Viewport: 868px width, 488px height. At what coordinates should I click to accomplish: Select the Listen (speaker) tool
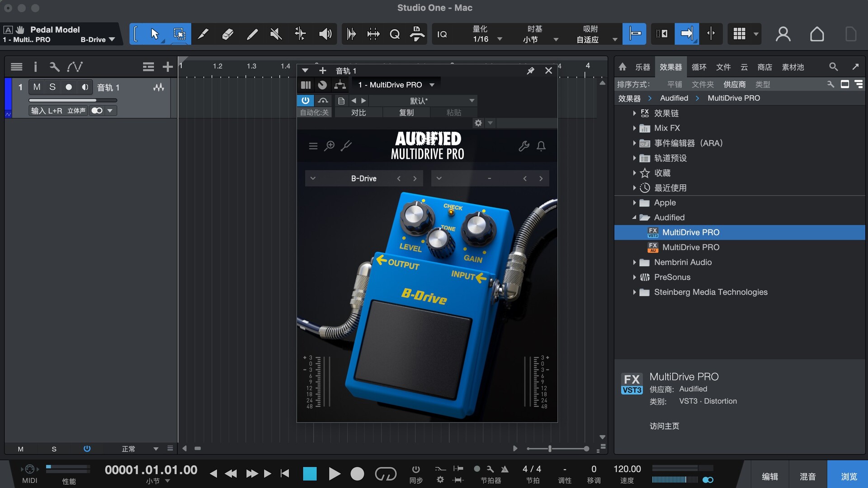(x=325, y=34)
